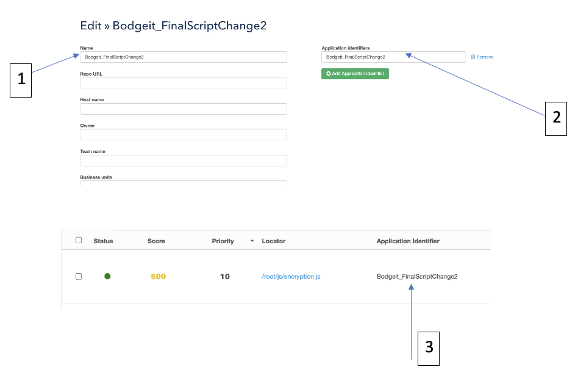This screenshot has width=578, height=392.
Task: Click into the Repo URL field
Action: click(183, 83)
